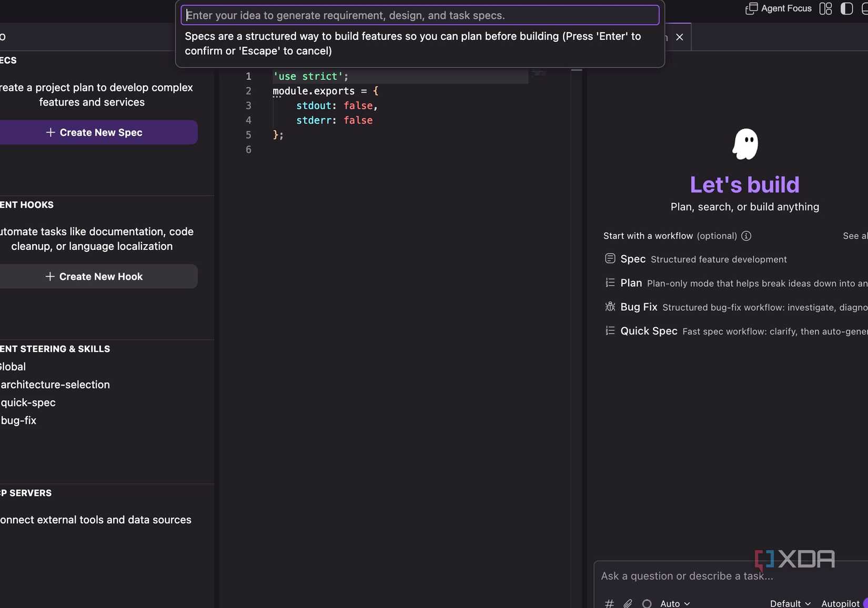Click the plus icon on Create New Hook

coord(50,277)
